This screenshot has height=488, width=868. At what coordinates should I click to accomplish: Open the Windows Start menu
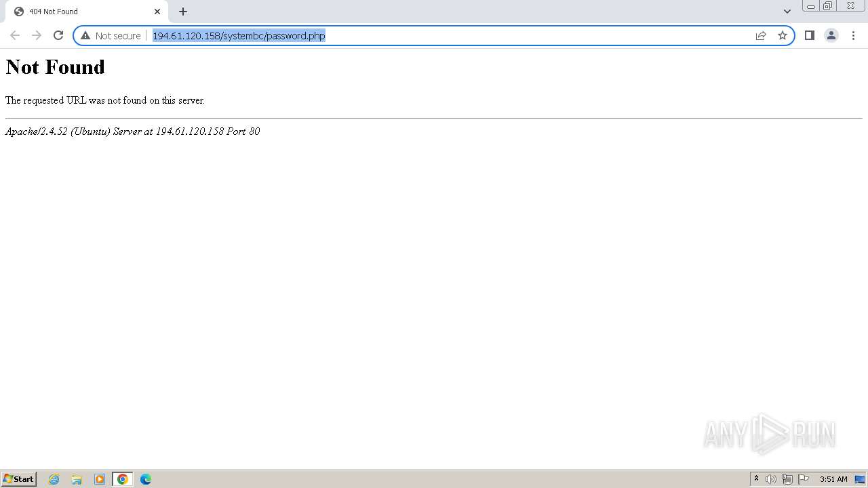(x=18, y=479)
